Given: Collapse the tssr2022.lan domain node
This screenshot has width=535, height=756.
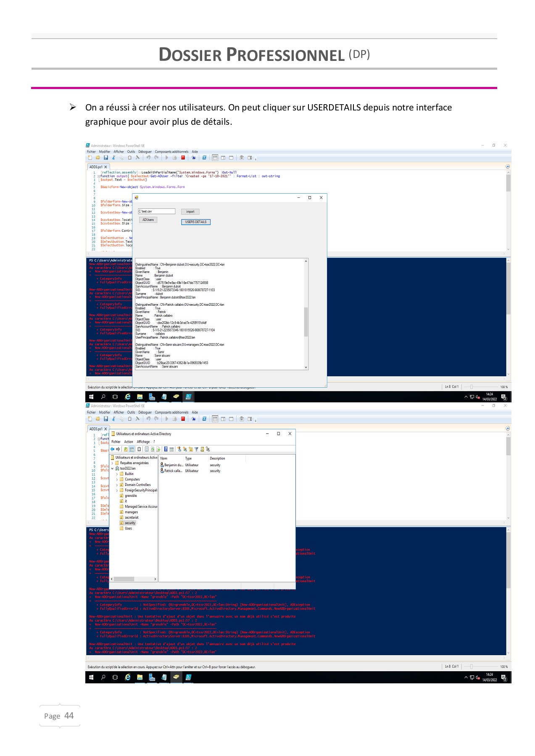Looking at the screenshot, I should click(112, 469).
